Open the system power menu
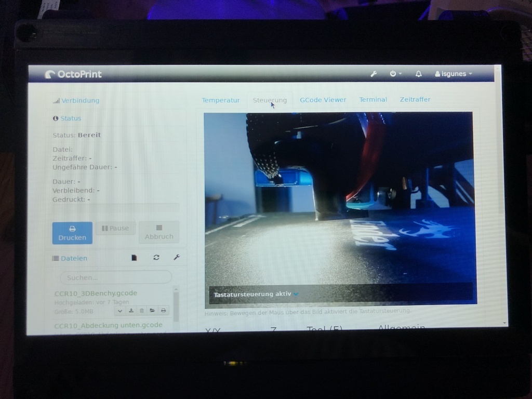The width and height of the screenshot is (532, 399). coord(395,74)
